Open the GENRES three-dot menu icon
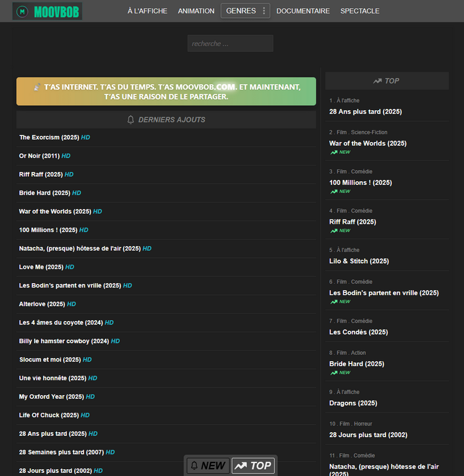This screenshot has width=464, height=476. 264,11
